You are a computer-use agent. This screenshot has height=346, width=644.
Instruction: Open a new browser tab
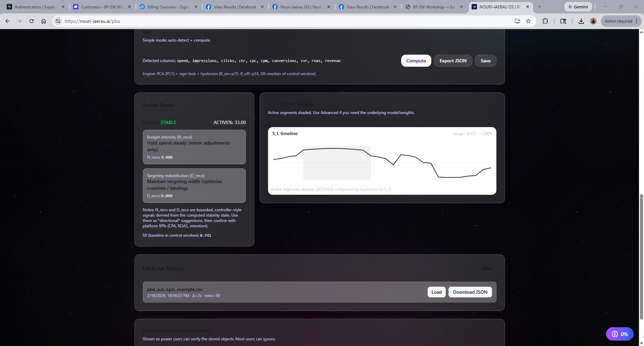(x=540, y=7)
